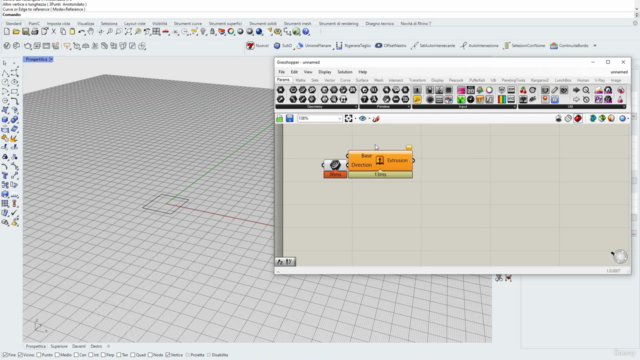
Task: Click the SeAutointersecante button
Action: point(433,46)
